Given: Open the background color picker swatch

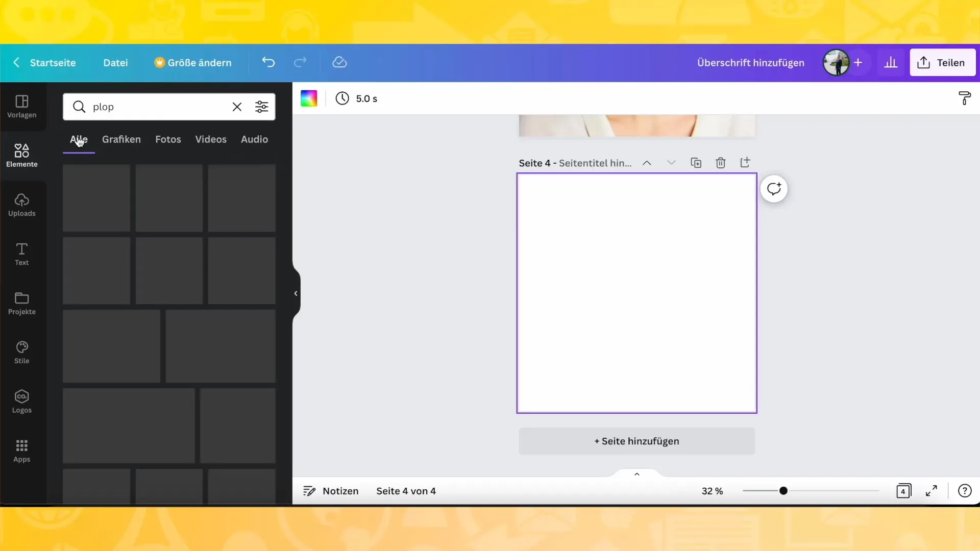Looking at the screenshot, I should [309, 98].
